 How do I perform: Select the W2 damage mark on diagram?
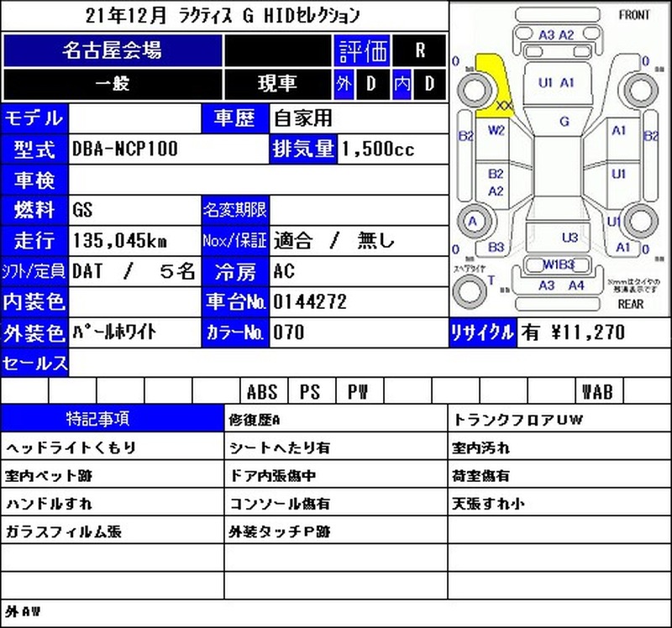(x=496, y=130)
